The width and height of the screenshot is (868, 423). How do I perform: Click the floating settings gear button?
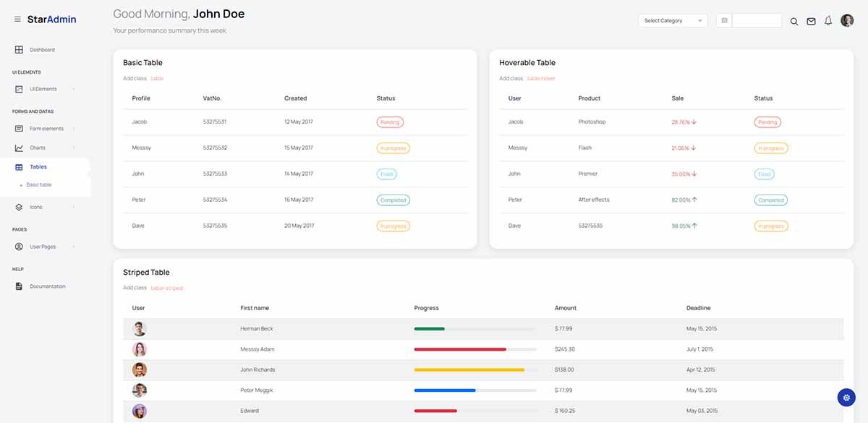point(846,397)
